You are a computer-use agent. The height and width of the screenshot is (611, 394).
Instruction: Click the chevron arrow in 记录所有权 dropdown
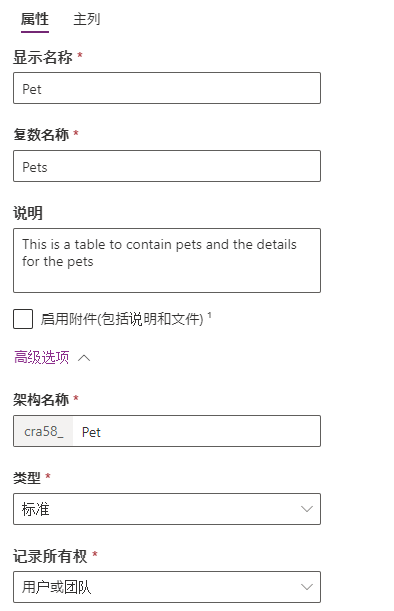[307, 587]
